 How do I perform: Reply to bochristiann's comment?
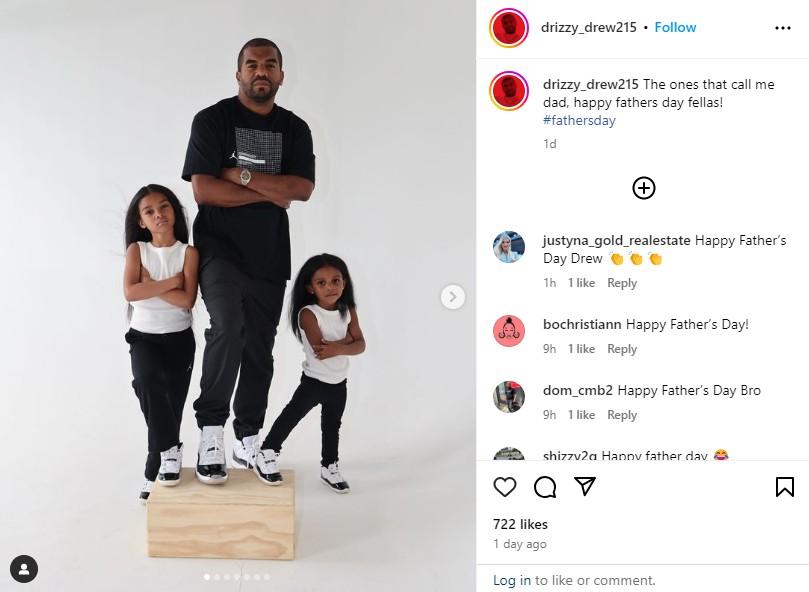tap(622, 349)
